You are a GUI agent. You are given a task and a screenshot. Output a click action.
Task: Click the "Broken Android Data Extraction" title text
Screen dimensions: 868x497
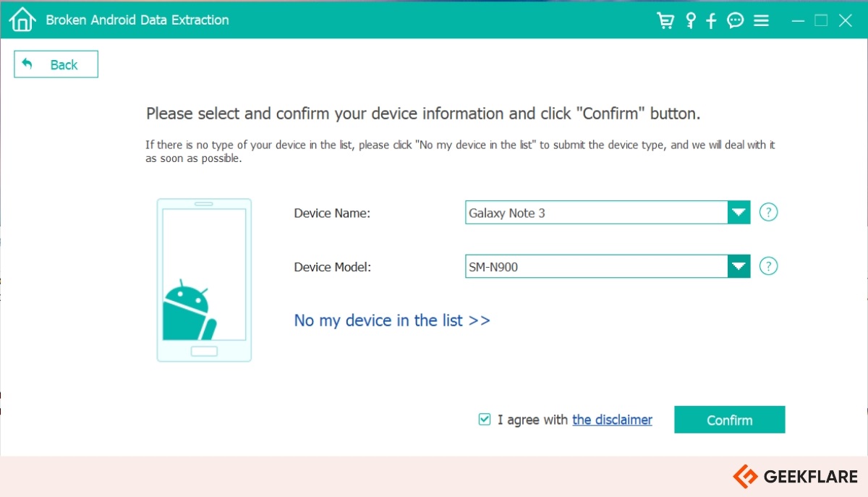coord(137,20)
